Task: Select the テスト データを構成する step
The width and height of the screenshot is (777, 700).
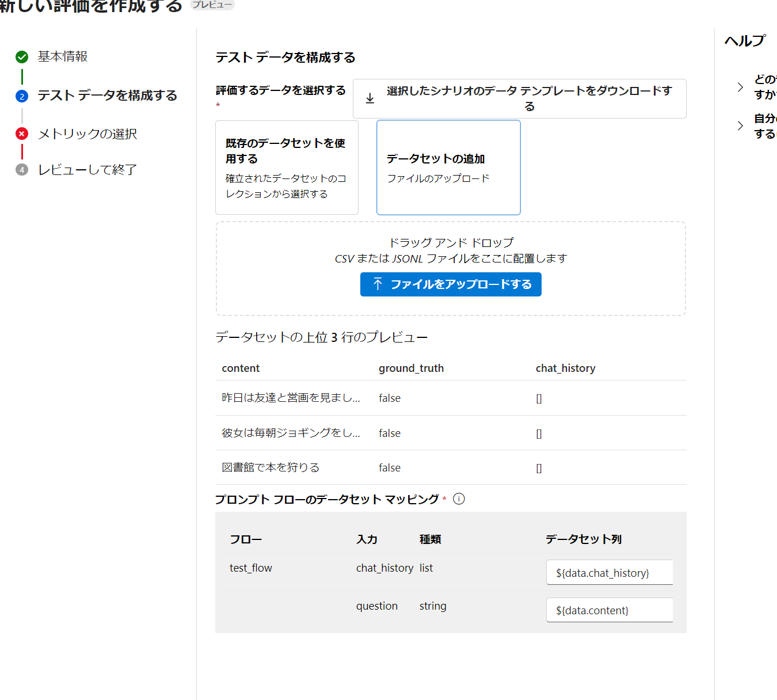Action: coord(108,96)
